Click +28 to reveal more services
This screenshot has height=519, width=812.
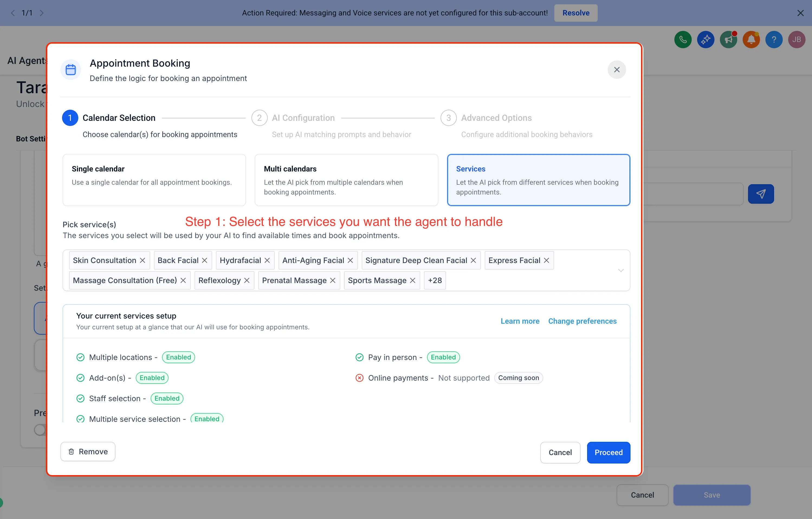coord(435,280)
